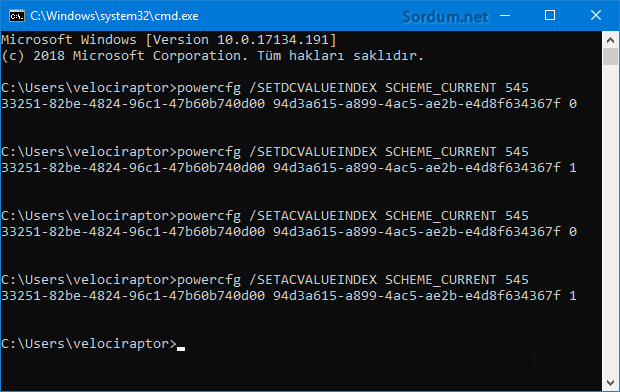Click the final GUID line ending in 1
This screenshot has width=620, height=392.
[289, 296]
